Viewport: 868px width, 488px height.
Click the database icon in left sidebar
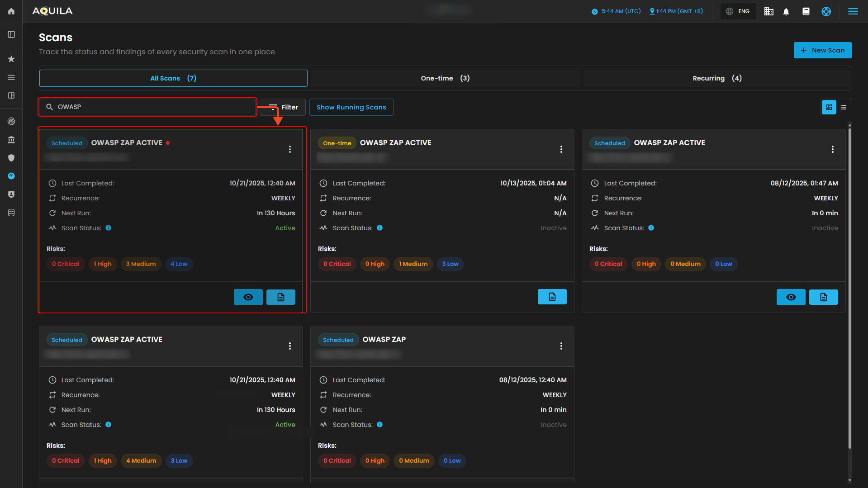11,213
